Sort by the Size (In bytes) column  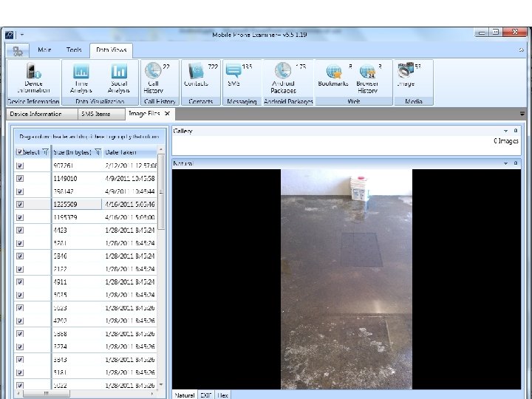(72, 152)
